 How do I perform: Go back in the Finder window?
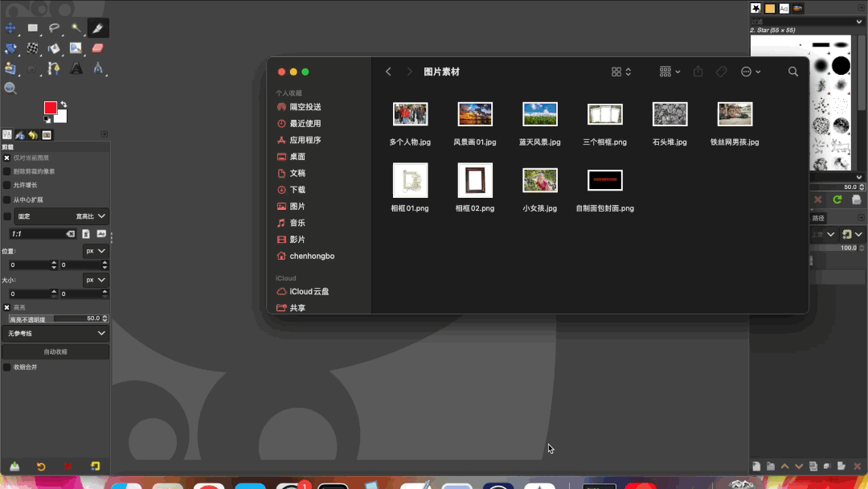[x=388, y=72]
